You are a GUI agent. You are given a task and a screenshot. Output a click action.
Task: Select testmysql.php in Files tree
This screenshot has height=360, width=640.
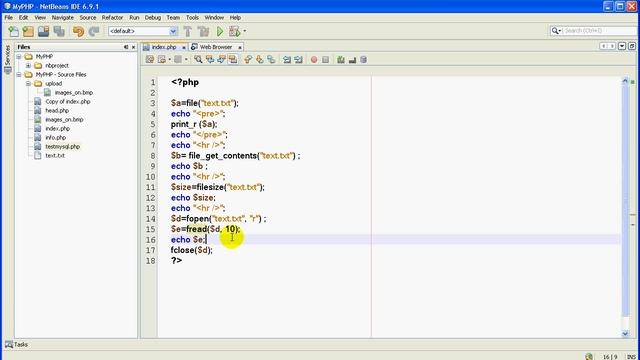(x=62, y=147)
